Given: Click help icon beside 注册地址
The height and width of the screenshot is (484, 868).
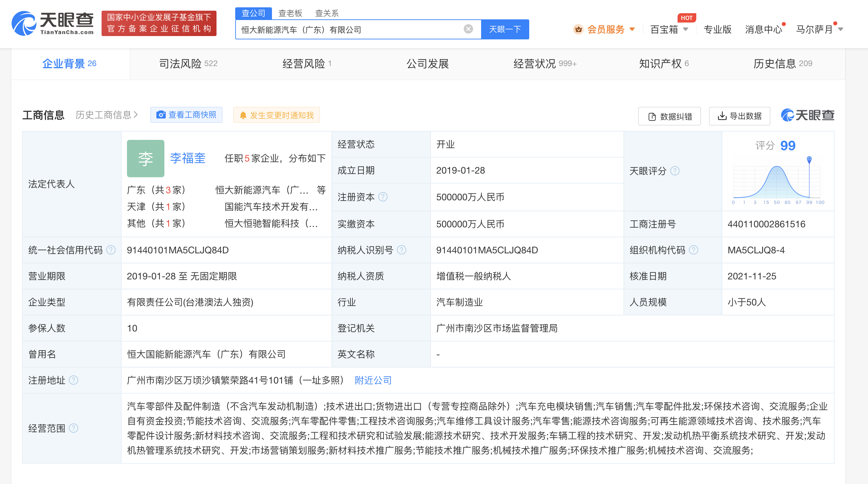Looking at the screenshot, I should click(74, 380).
